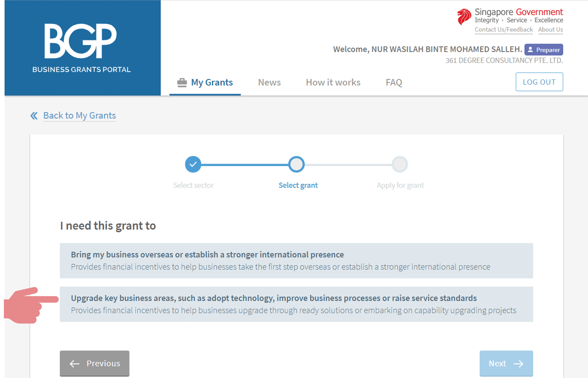Click the checkmark circle for Select sector
This screenshot has height=378, width=588.
(x=193, y=164)
